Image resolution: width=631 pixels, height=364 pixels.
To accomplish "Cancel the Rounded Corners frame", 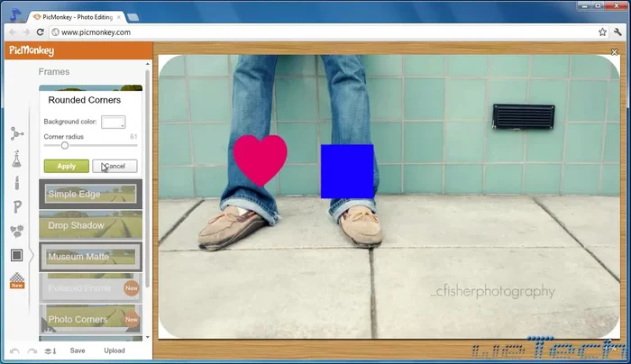I will click(x=115, y=166).
